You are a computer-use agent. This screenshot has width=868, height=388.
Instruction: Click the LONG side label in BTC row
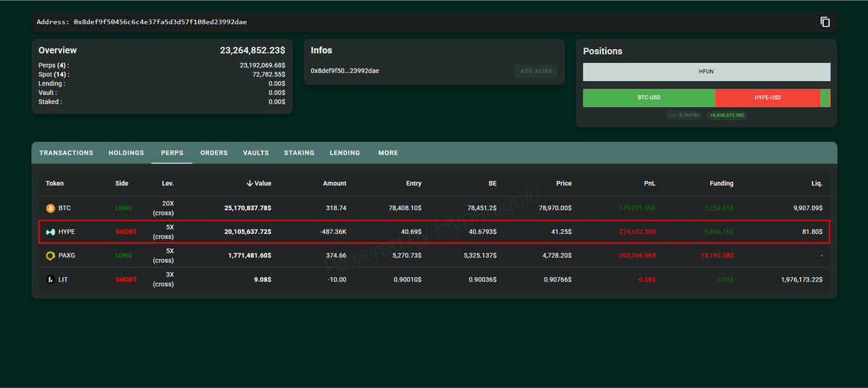124,208
